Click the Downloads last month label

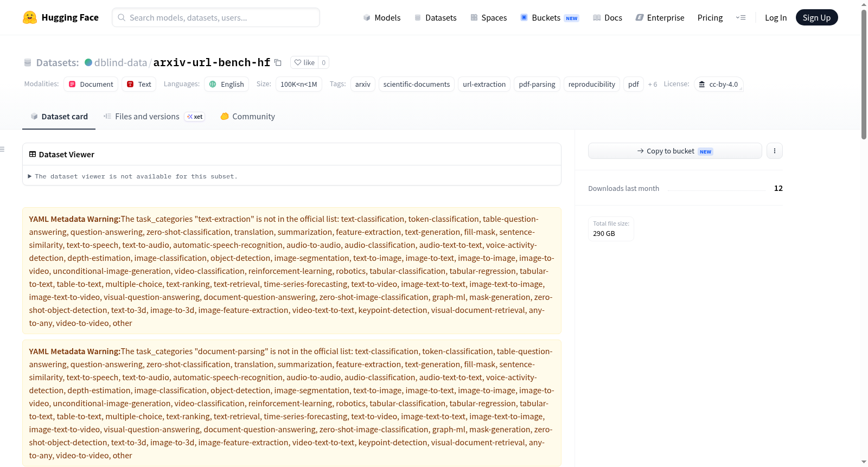pyautogui.click(x=624, y=188)
